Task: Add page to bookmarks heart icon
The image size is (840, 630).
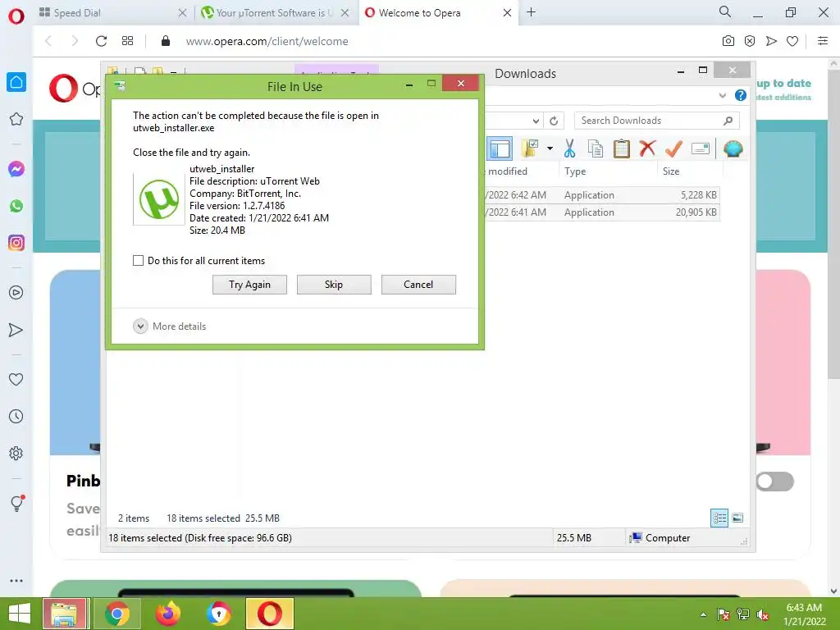Action: [792, 41]
